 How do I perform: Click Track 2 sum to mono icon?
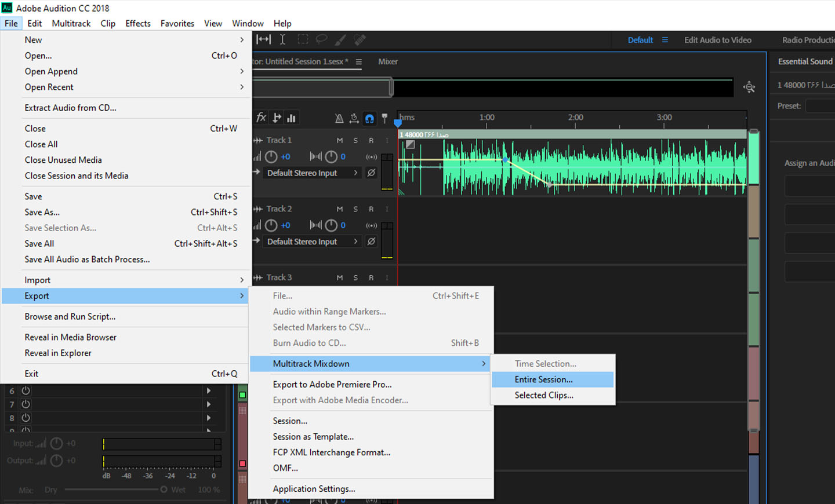tap(371, 225)
